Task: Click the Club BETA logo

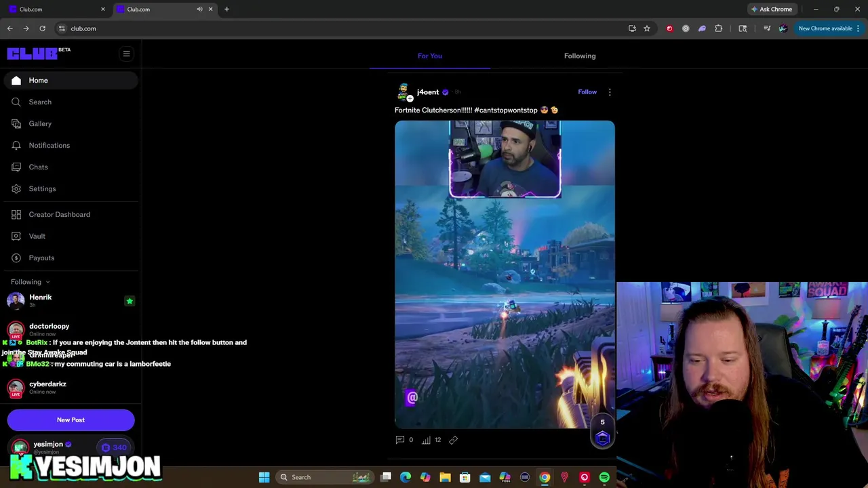Action: click(39, 54)
